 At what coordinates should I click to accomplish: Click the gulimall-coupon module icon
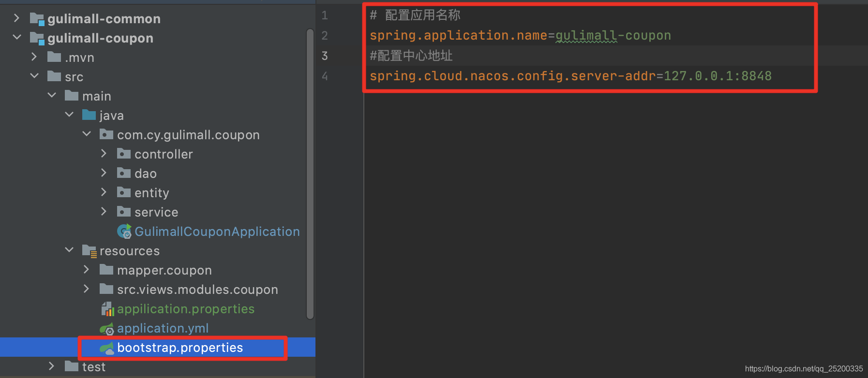(37, 38)
